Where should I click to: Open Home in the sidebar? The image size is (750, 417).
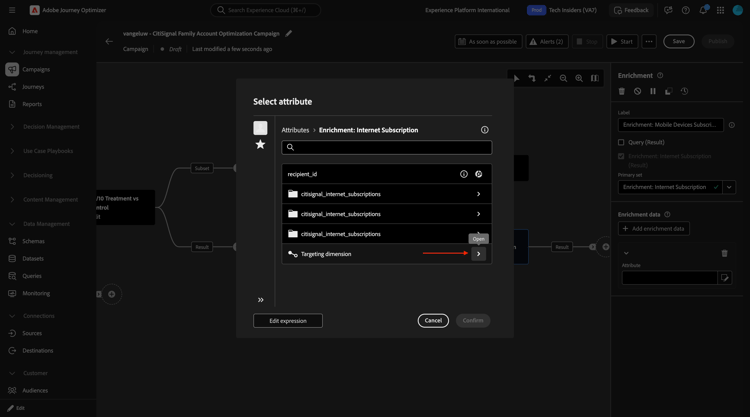(x=30, y=31)
